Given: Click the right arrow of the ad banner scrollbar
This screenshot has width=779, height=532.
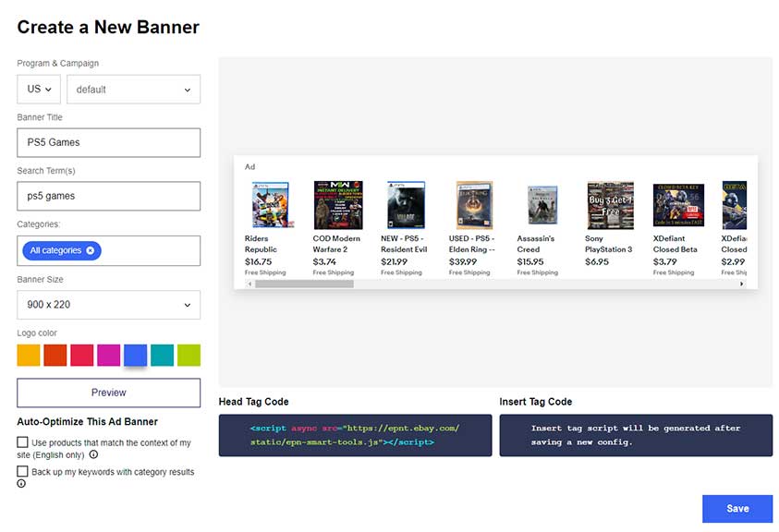Looking at the screenshot, I should click(x=741, y=284).
